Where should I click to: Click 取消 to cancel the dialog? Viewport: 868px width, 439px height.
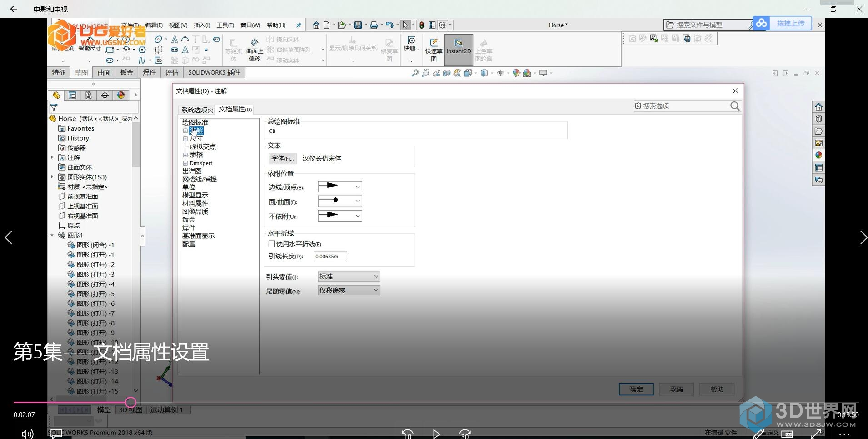677,389
